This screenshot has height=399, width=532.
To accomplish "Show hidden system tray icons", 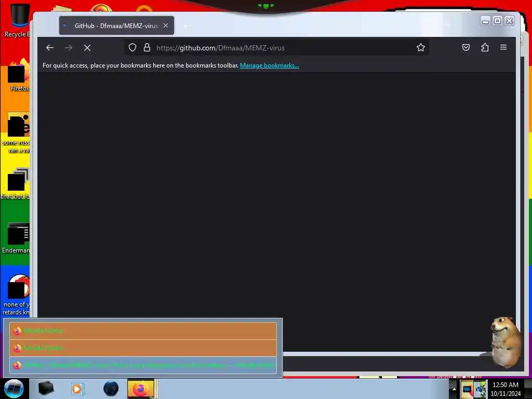I will point(454,389).
